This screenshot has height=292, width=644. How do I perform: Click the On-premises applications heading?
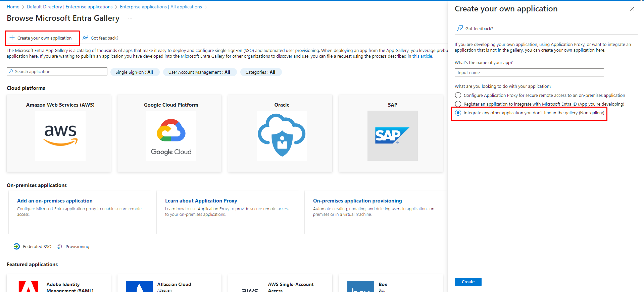[37, 185]
